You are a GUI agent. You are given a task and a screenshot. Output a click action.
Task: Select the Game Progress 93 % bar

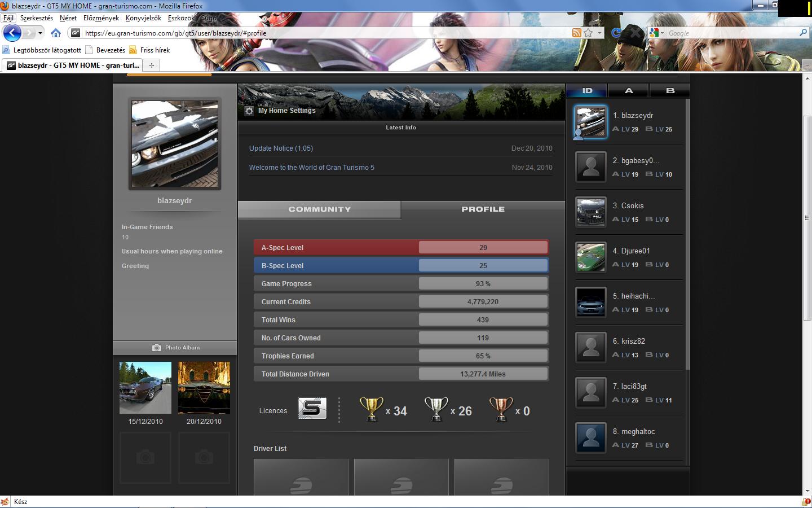401,283
